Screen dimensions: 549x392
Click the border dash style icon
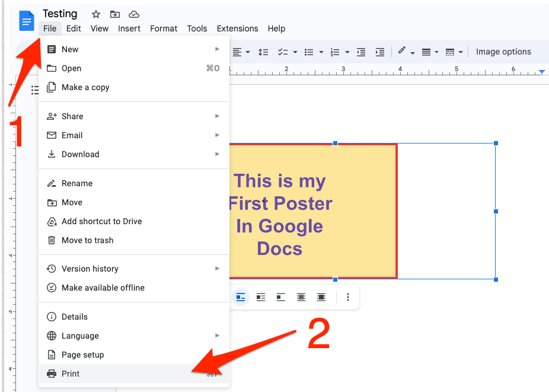click(450, 52)
